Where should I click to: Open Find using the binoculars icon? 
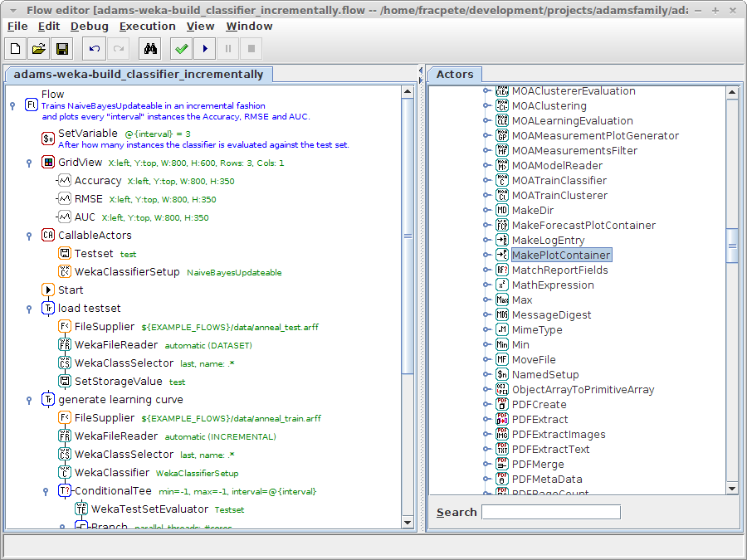(x=150, y=49)
